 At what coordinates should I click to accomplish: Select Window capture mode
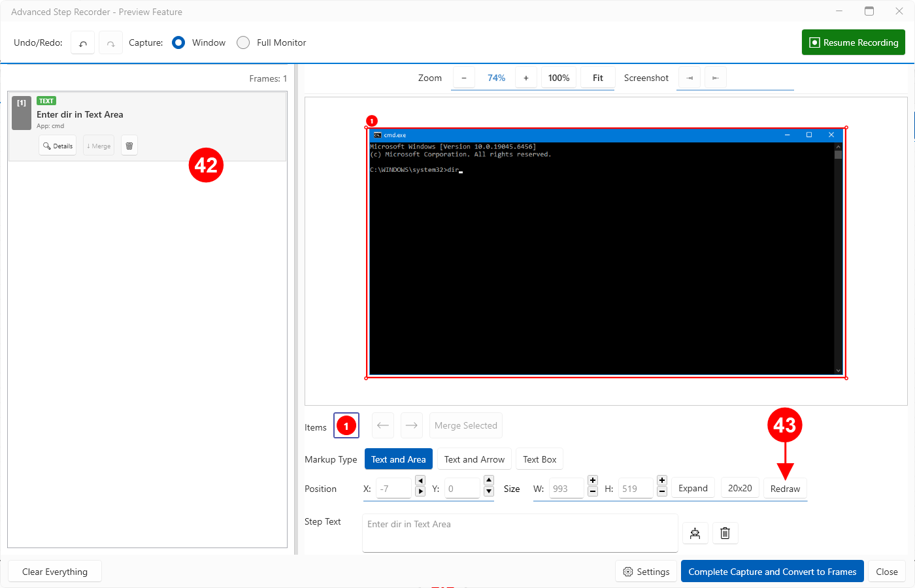(x=178, y=42)
